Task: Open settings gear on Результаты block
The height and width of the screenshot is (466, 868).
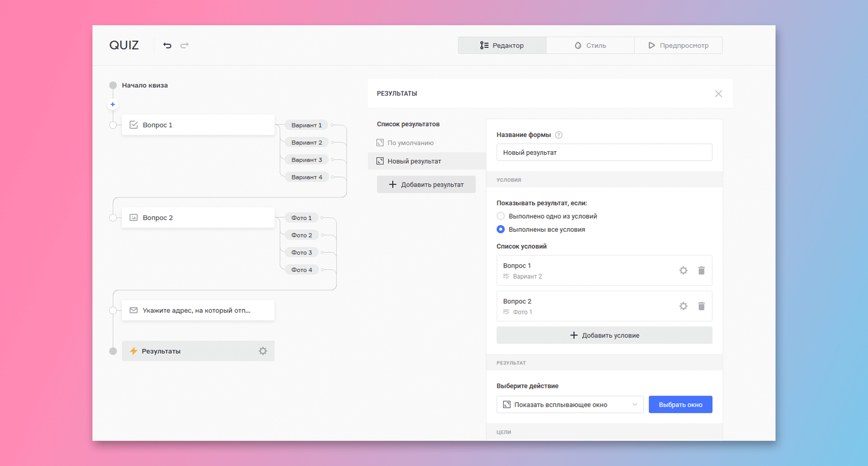Action: click(x=263, y=351)
